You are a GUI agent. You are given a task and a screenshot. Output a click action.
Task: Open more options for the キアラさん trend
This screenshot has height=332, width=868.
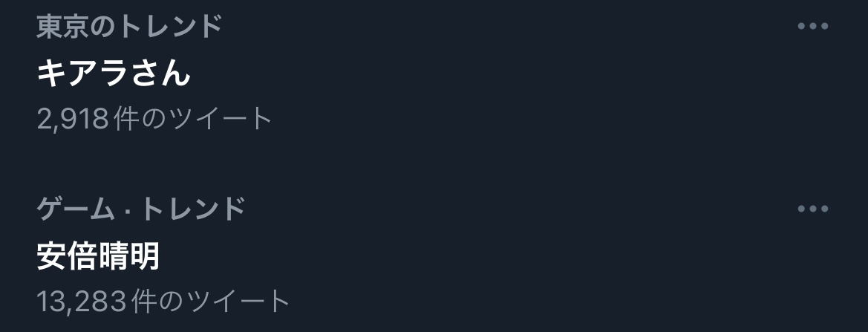(x=812, y=27)
